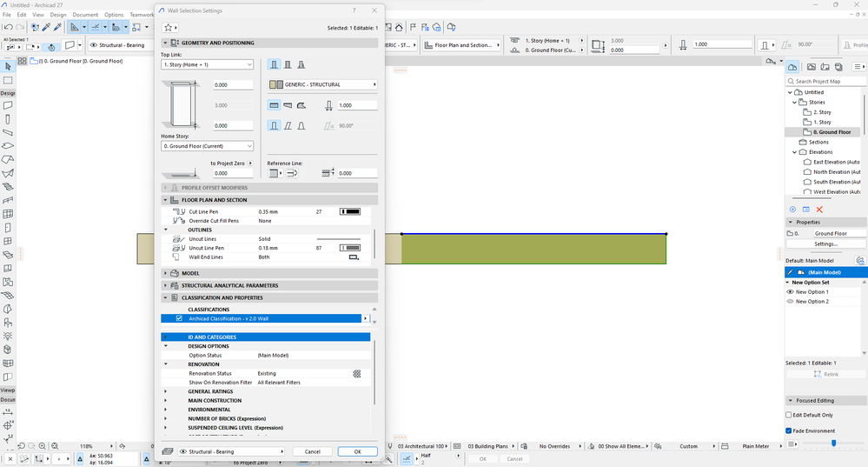Select (Main Model) row in design options
This screenshot has width=868, height=467.
825,272
